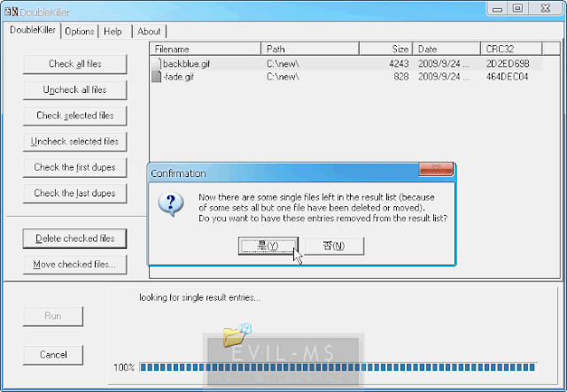Sort by the Size column header

(x=386, y=49)
